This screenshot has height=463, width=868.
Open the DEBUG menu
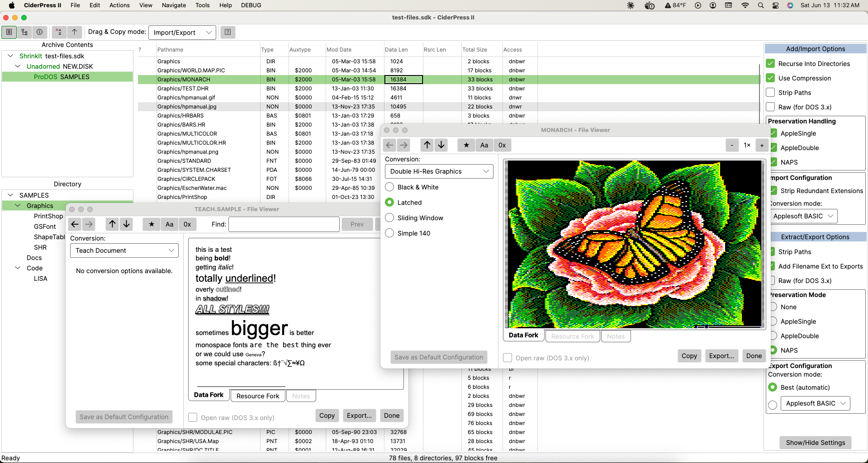(251, 5)
